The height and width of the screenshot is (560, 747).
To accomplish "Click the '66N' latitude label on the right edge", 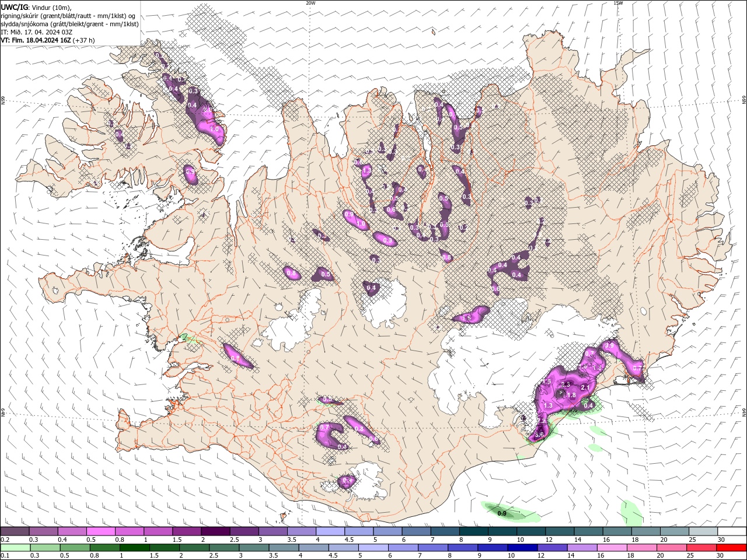I will 743,101.
